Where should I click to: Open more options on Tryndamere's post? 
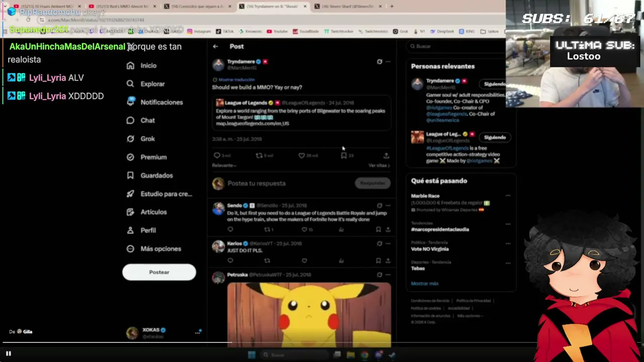tap(388, 62)
